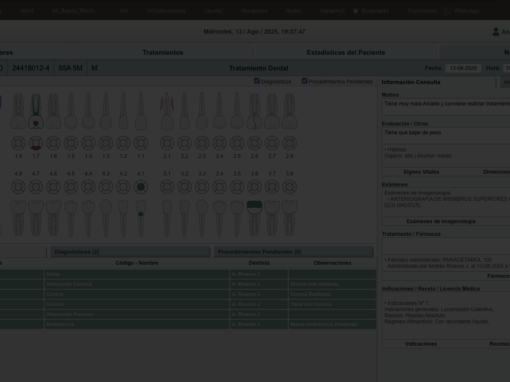Click the Exámenes de Imagenología button
This screenshot has height=382, width=510.
point(441,221)
